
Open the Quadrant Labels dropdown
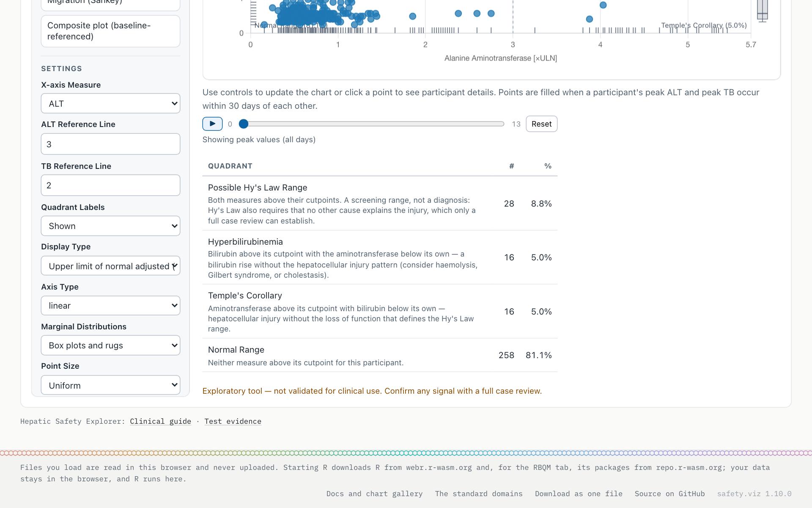click(x=110, y=226)
